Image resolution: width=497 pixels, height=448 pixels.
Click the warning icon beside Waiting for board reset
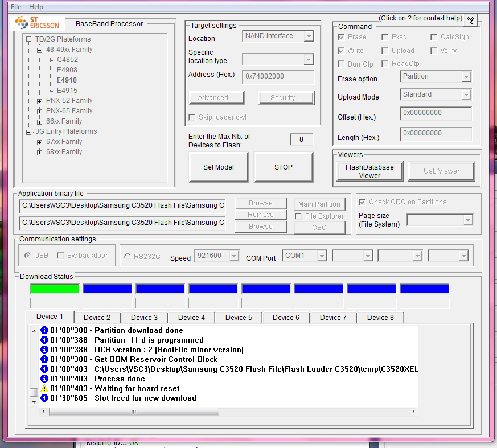pos(44,388)
